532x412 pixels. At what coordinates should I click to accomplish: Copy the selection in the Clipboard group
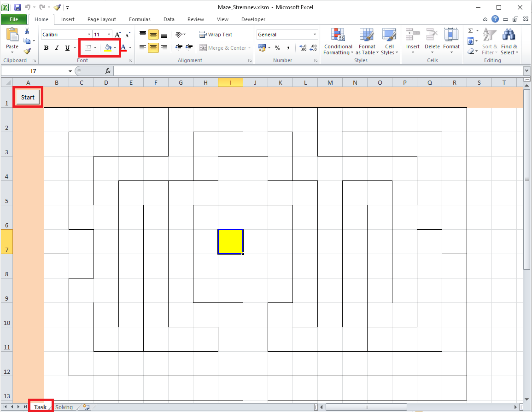[x=27, y=41]
